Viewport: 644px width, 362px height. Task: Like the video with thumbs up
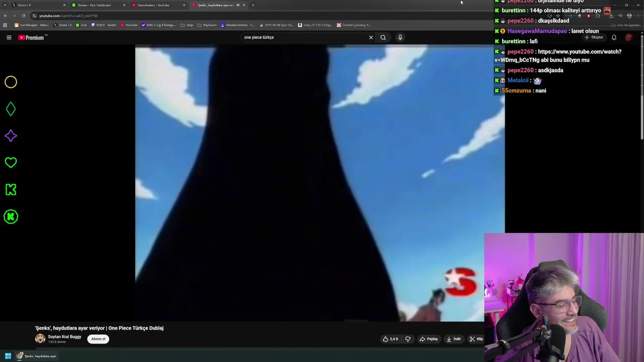tap(390, 339)
